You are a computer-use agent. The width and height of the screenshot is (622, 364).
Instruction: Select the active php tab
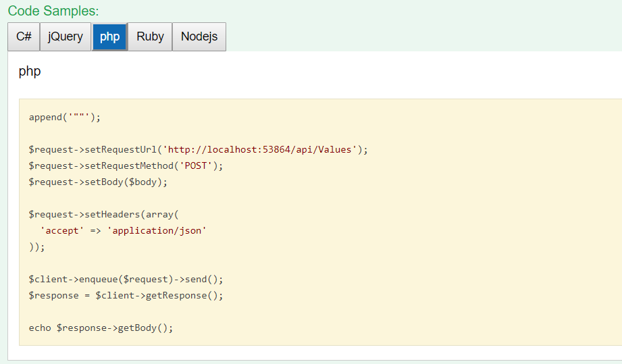coord(109,36)
